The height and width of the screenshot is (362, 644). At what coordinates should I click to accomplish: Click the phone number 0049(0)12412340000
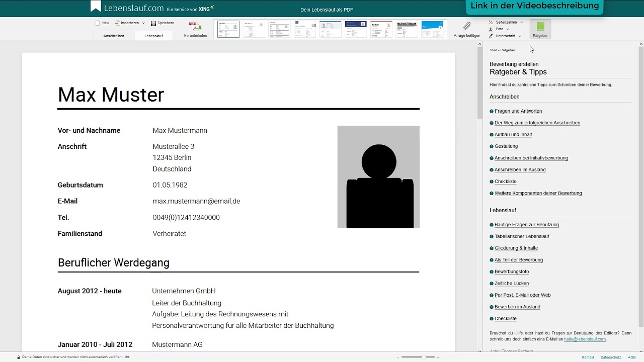186,218
